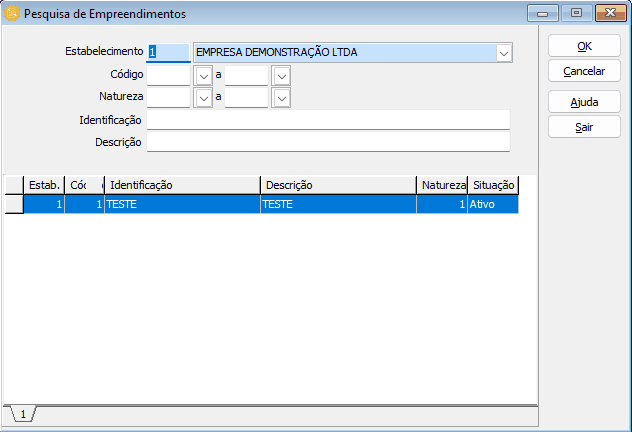
Task: Sort by the Descrição column header
Action: [338, 185]
